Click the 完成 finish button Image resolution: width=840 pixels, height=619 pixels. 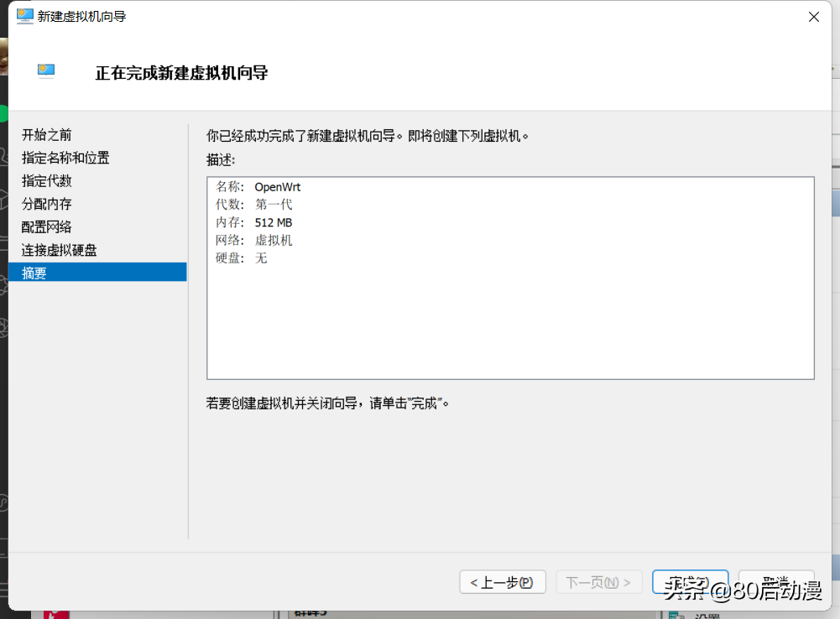tap(690, 582)
